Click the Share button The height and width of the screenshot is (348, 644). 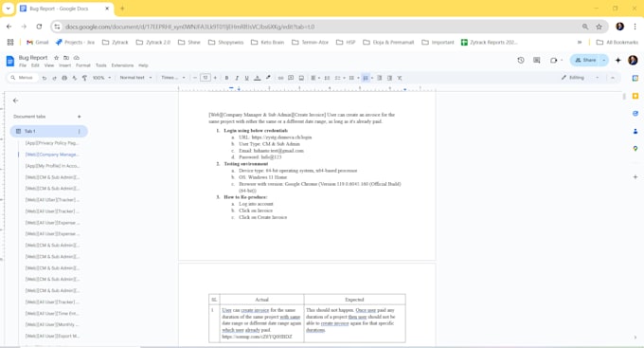585,60
